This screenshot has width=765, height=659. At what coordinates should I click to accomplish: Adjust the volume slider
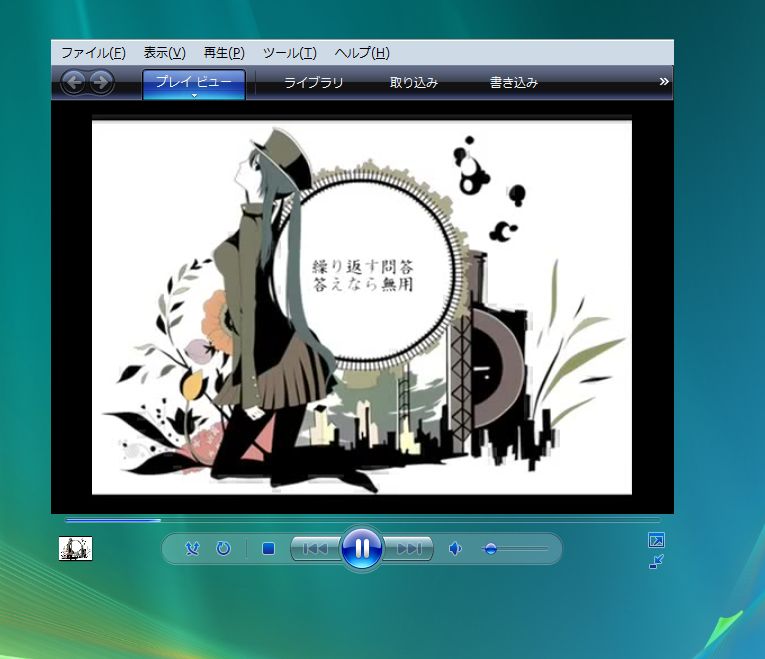tap(515, 549)
